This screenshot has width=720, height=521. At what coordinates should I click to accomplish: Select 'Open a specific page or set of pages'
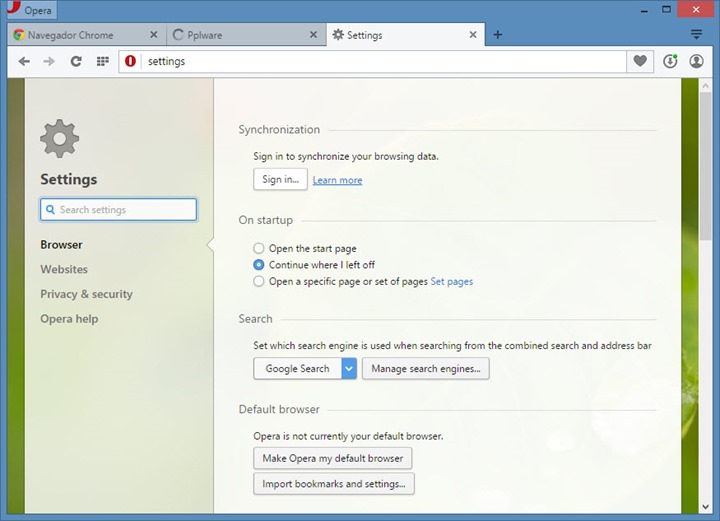pyautogui.click(x=259, y=281)
